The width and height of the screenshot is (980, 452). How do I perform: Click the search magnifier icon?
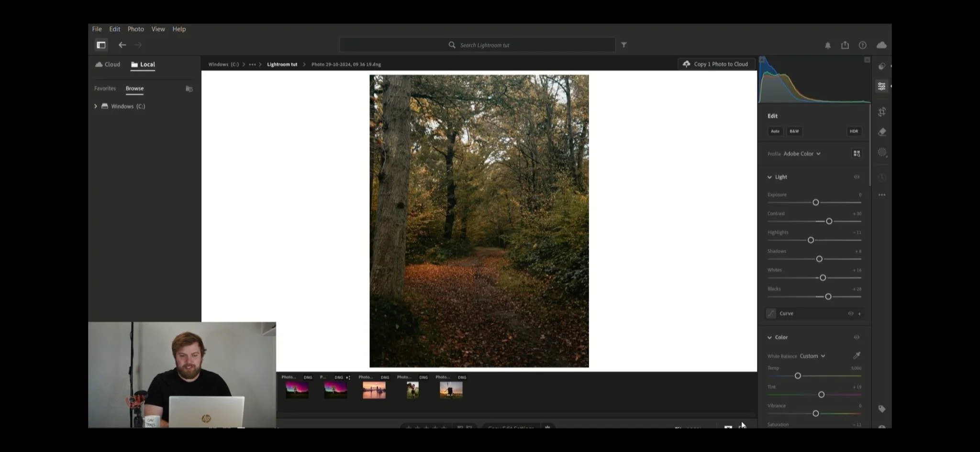pyautogui.click(x=452, y=45)
